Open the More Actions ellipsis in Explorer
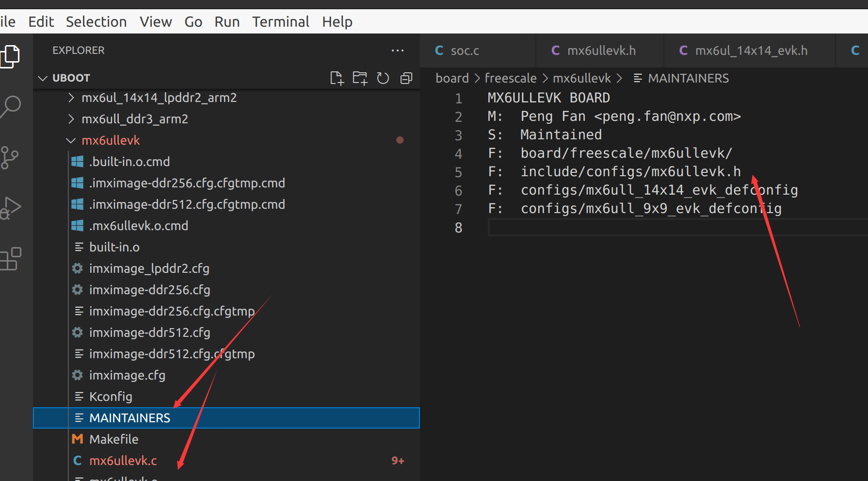Screen dimensions: 868x481 pyautogui.click(x=398, y=50)
